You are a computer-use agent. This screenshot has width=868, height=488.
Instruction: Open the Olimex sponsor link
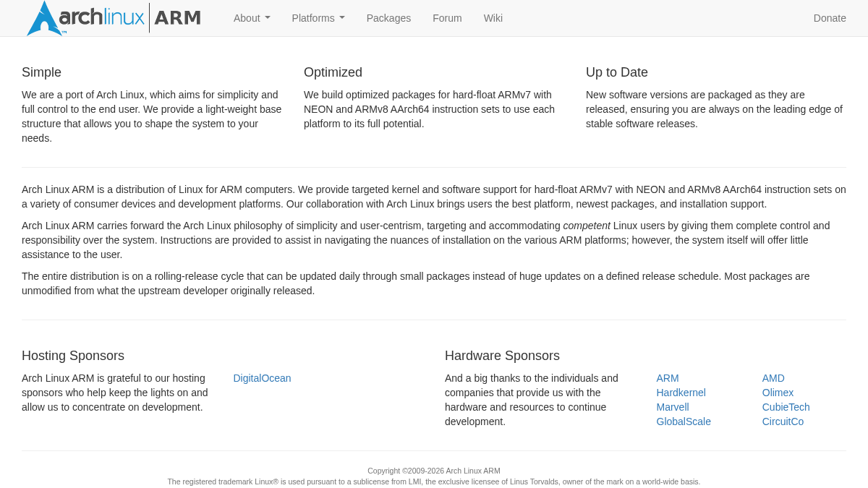(x=778, y=393)
